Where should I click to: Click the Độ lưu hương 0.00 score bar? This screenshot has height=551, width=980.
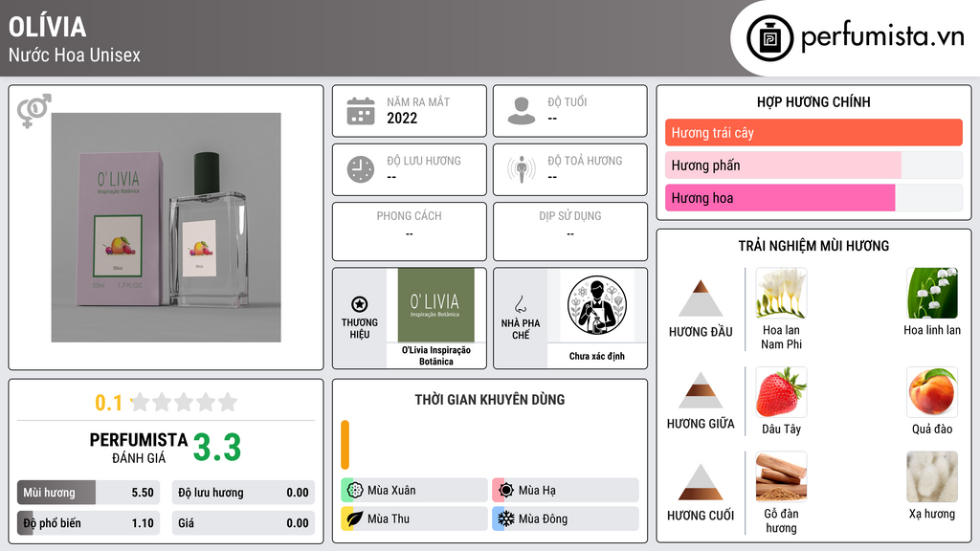(243, 493)
